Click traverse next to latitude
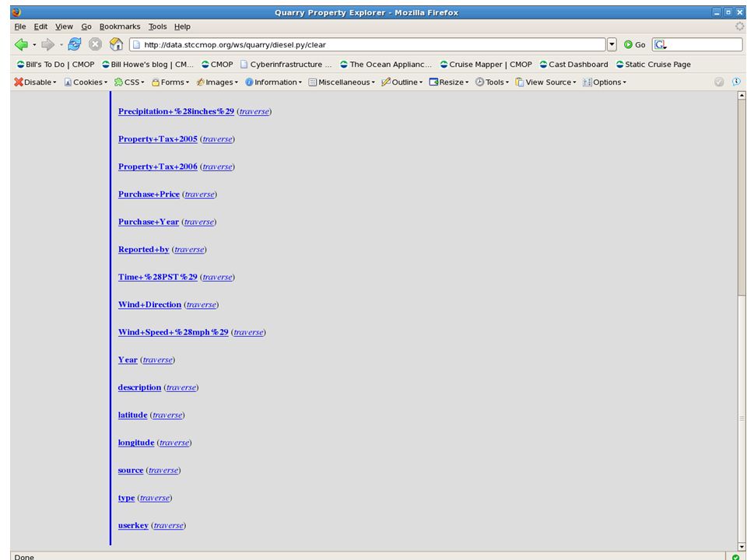The image size is (747, 560). (x=167, y=415)
